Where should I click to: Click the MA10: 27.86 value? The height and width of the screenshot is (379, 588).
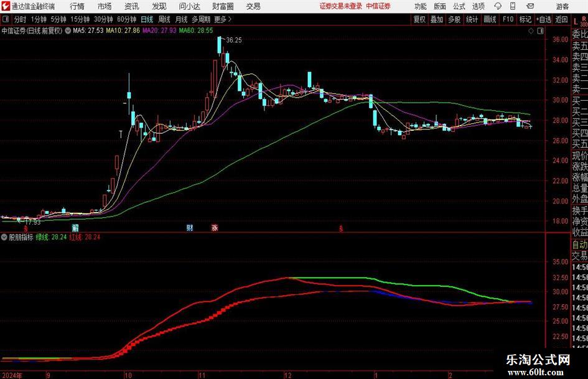pyautogui.click(x=123, y=30)
